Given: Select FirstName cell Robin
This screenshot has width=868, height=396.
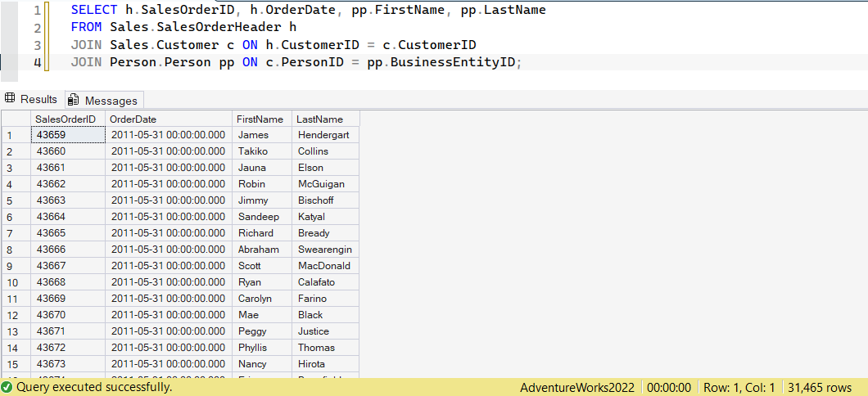Looking at the screenshot, I should [262, 183].
